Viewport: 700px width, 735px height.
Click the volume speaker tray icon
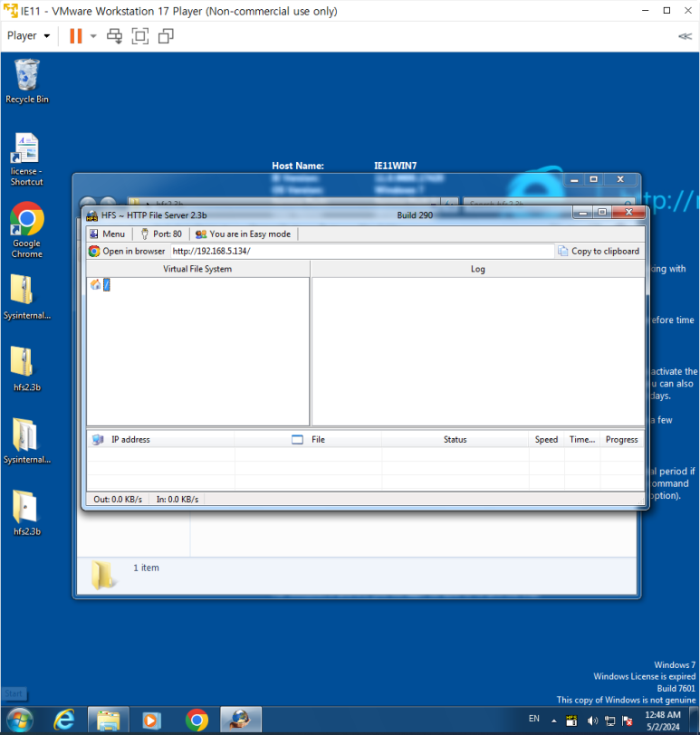pyautogui.click(x=592, y=721)
